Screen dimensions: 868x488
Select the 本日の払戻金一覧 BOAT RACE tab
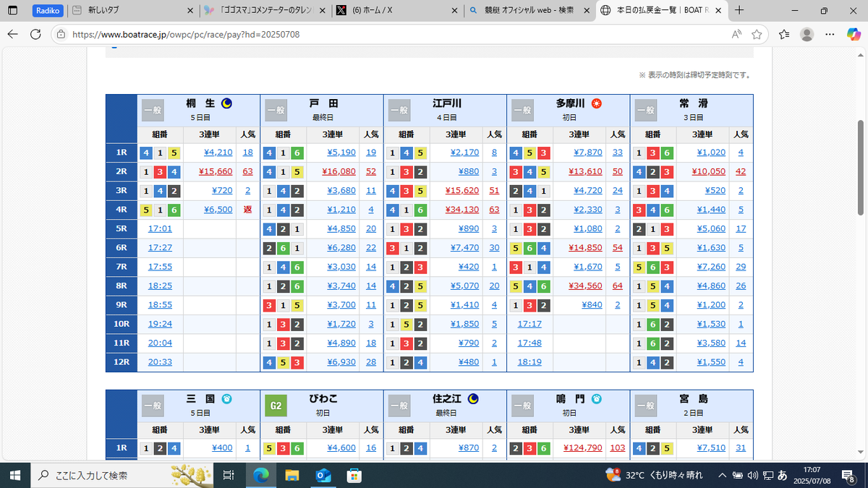click(x=662, y=11)
